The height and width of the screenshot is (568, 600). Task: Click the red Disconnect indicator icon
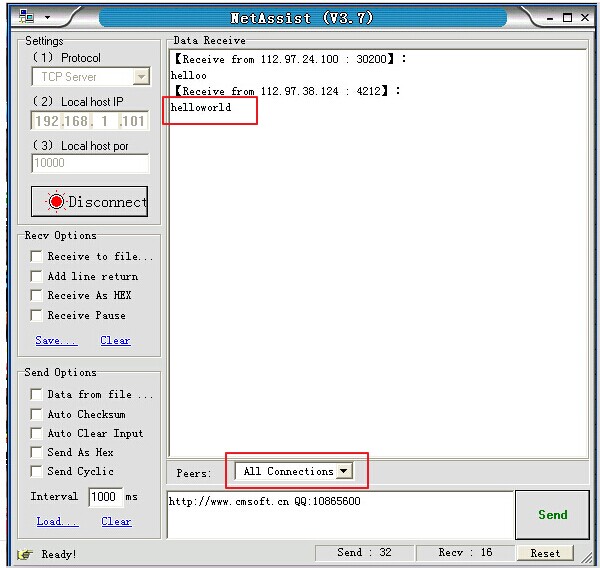pos(56,201)
